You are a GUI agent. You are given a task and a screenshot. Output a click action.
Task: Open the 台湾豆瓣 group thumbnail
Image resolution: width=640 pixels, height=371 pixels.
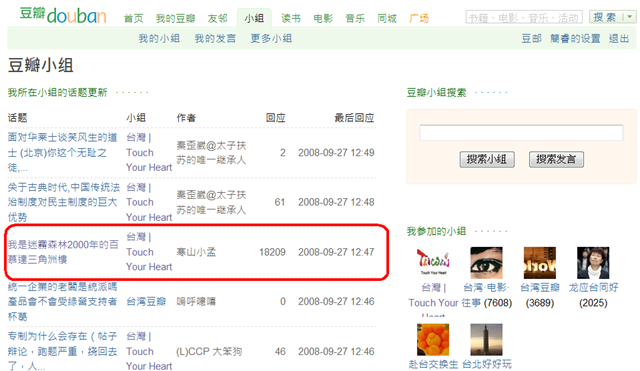point(540,263)
